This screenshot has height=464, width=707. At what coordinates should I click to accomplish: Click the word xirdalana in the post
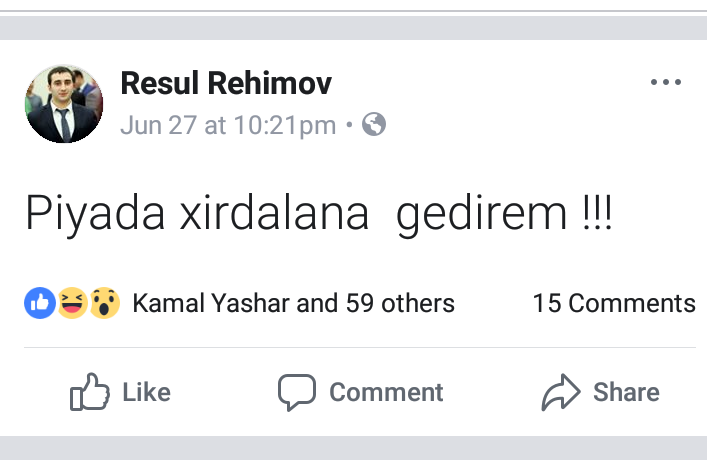pos(275,216)
